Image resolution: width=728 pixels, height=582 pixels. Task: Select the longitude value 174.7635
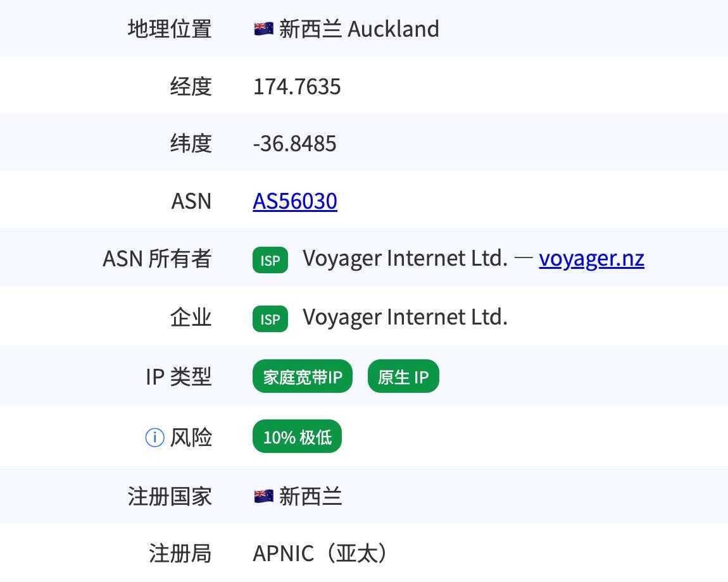[x=297, y=87]
